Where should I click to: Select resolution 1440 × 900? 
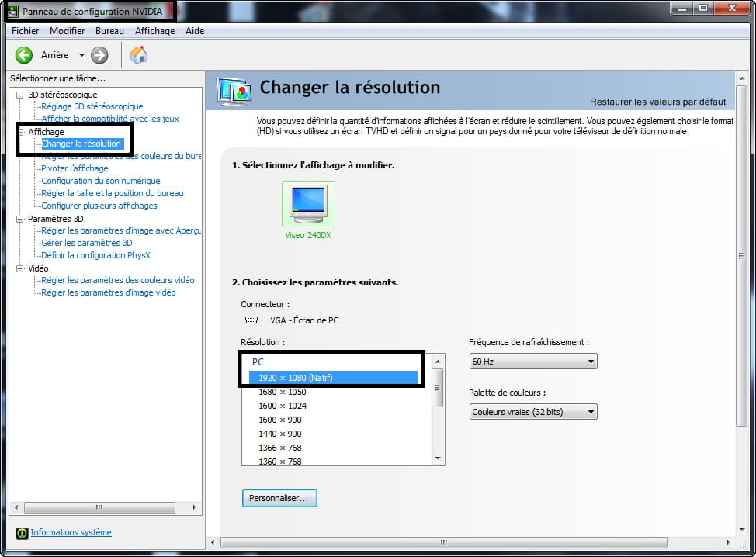(280, 434)
